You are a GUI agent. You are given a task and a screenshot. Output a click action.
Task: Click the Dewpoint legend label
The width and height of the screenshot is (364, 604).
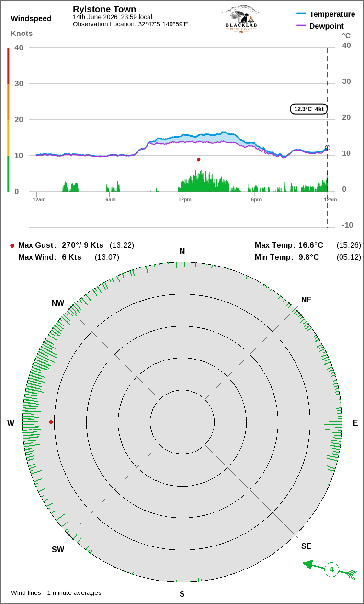point(327,26)
